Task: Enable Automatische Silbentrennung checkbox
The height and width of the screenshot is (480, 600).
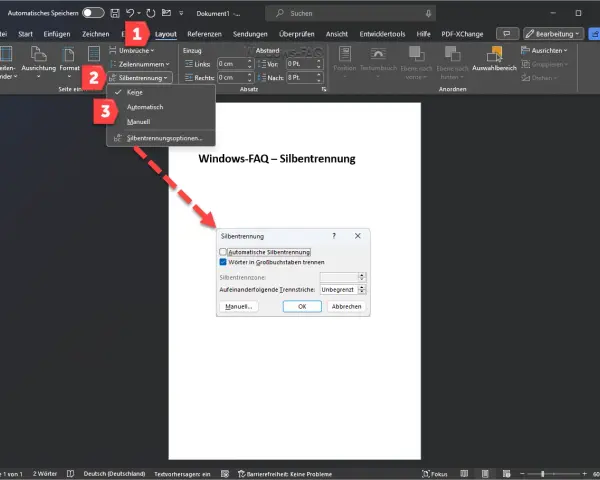Action: tap(223, 252)
